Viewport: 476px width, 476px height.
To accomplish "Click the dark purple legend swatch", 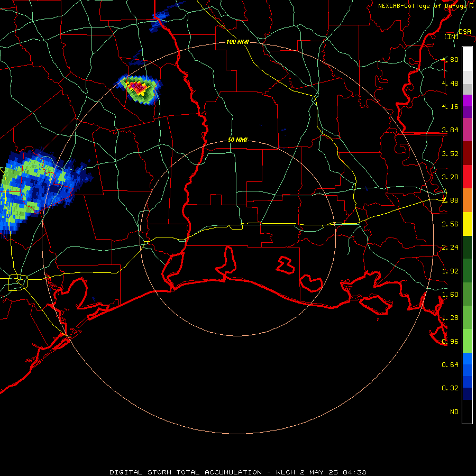I will pos(467,112).
